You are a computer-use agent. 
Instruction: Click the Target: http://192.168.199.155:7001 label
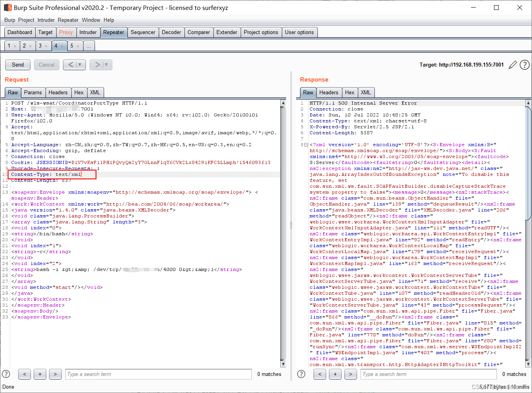point(462,65)
